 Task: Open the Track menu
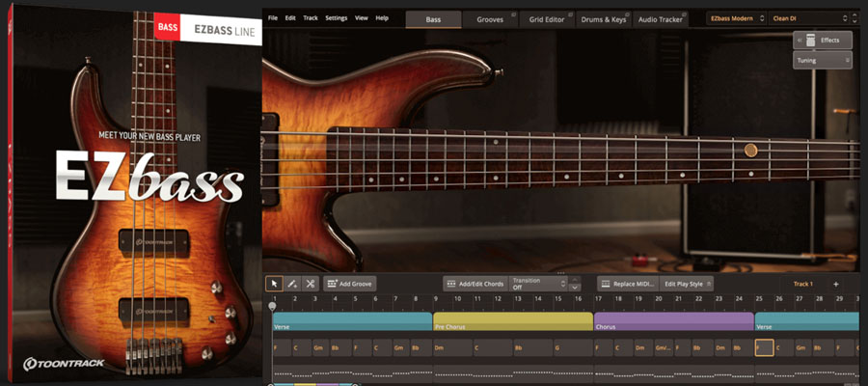[311, 18]
